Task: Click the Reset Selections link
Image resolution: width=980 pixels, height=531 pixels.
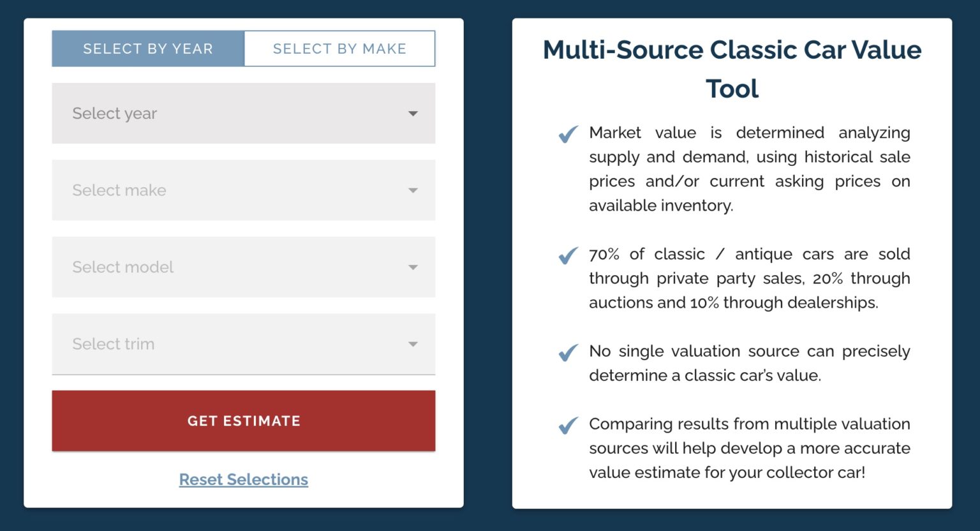Action: 243,479
